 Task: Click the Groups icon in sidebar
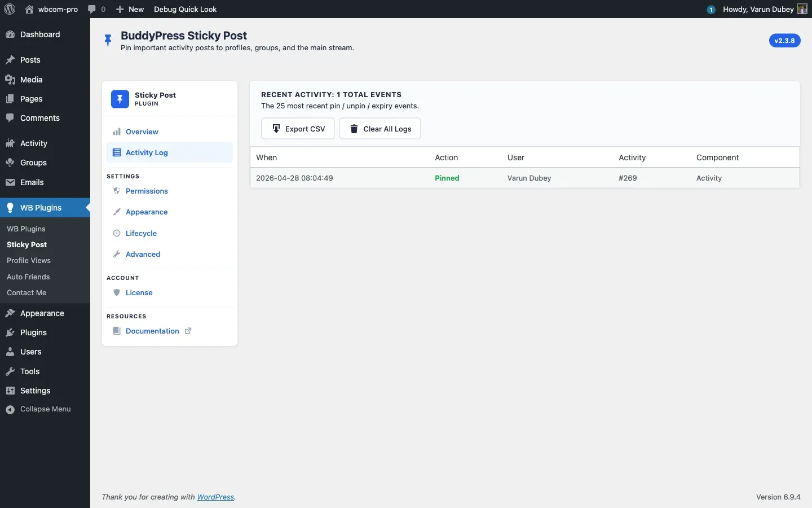[10, 163]
